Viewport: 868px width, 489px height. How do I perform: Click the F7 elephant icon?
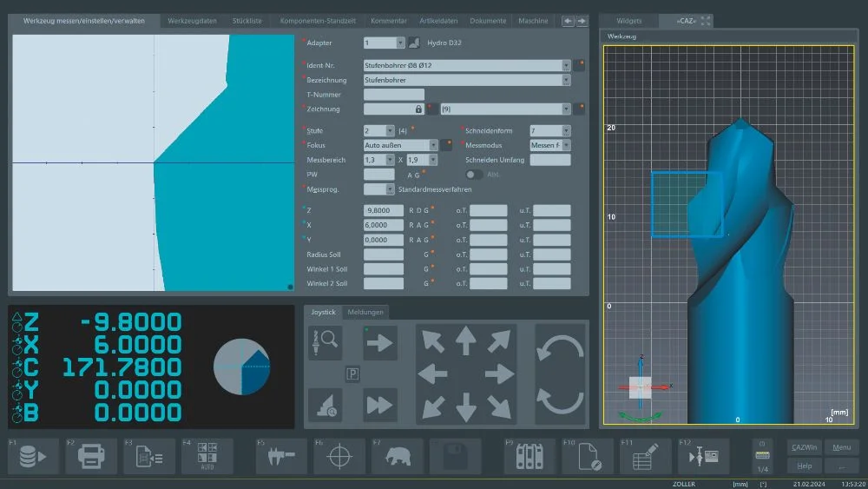[x=397, y=456]
